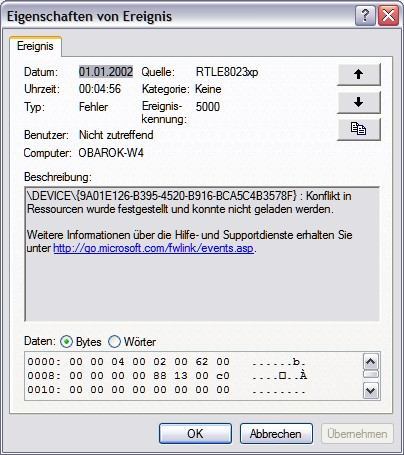Click the user value Nicht zutreffend
This screenshot has height=455, width=404.
[116, 135]
